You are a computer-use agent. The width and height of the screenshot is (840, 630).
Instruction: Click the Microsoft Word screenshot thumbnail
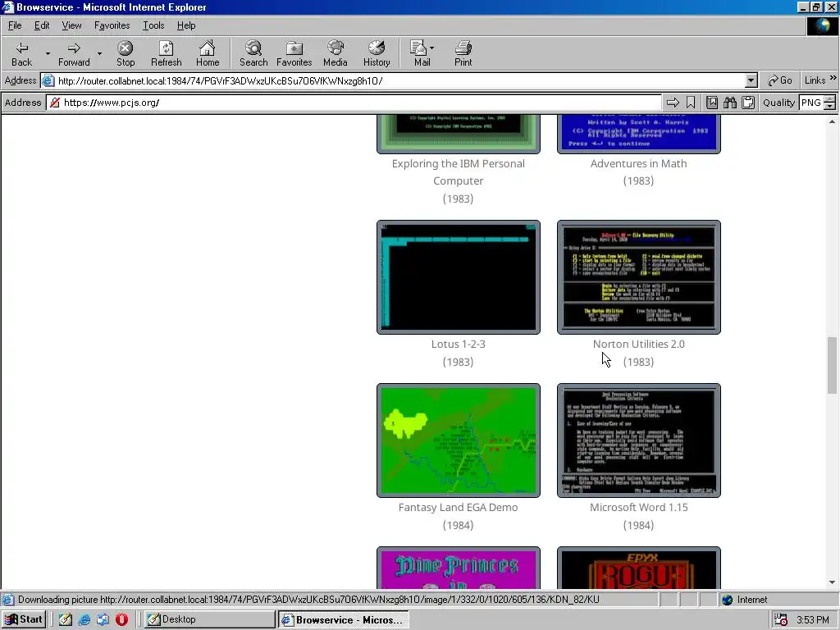coord(638,441)
